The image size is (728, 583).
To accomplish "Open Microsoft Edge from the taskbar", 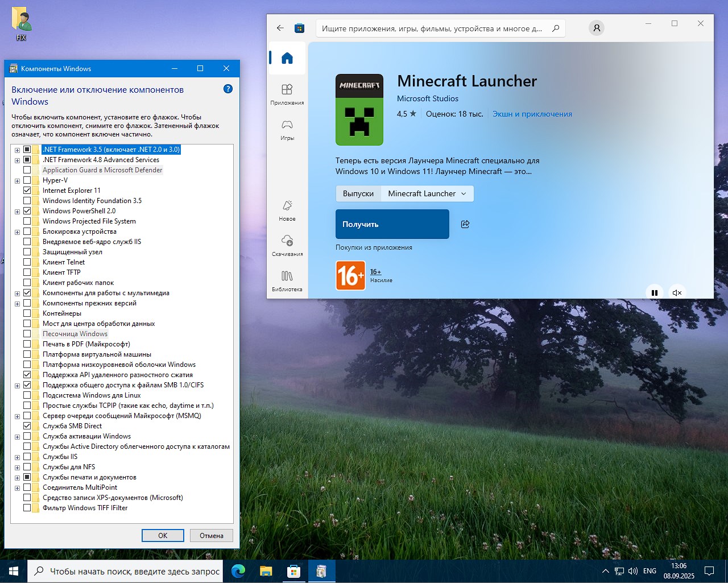I will [x=238, y=571].
